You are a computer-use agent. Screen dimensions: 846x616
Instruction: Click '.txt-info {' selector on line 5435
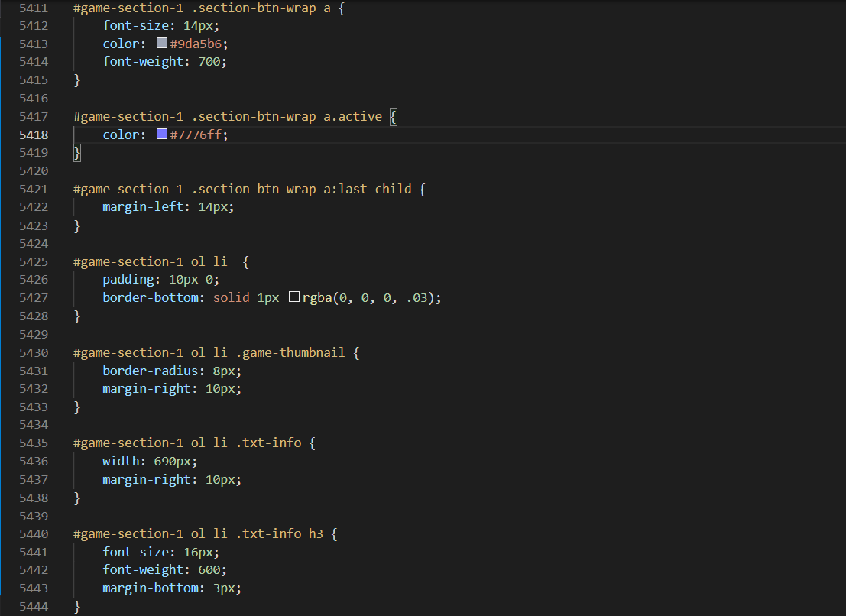click(x=276, y=443)
